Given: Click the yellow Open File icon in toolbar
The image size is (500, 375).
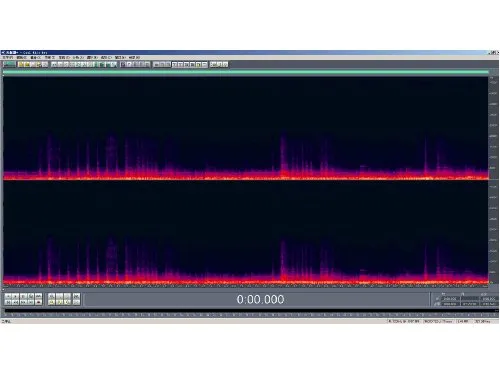Looking at the screenshot, I should pos(21,64).
